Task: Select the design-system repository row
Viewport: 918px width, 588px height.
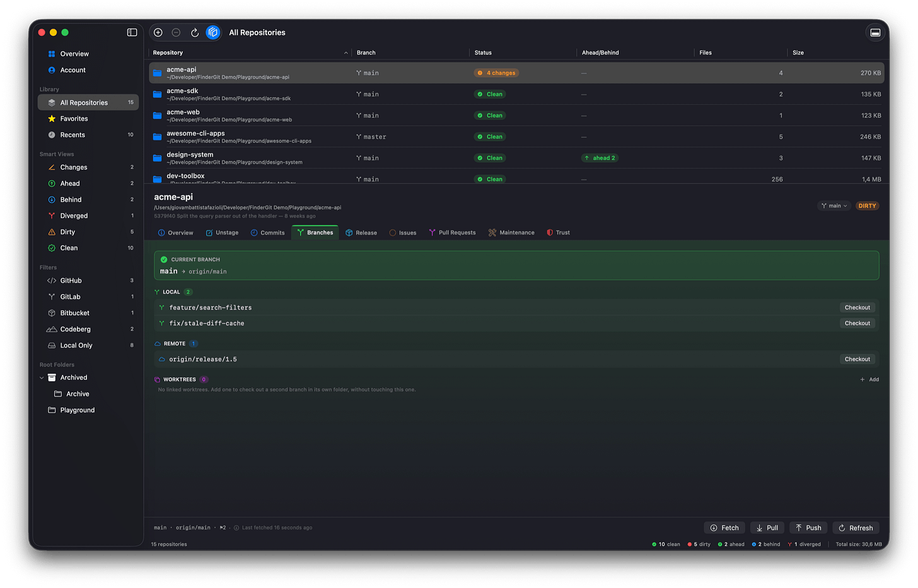Action: point(516,158)
